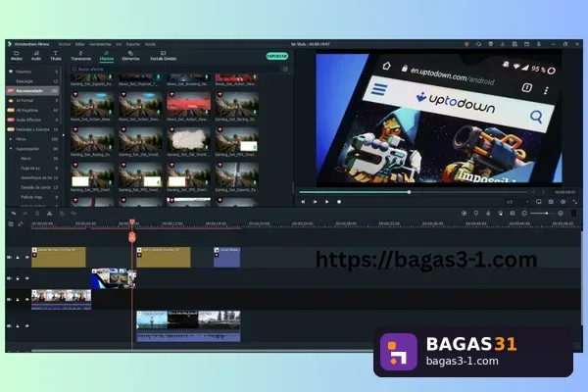Viewport: 588px width, 392px height.
Task: Click the add track icon beside ruler
Action: pyautogui.click(x=11, y=224)
